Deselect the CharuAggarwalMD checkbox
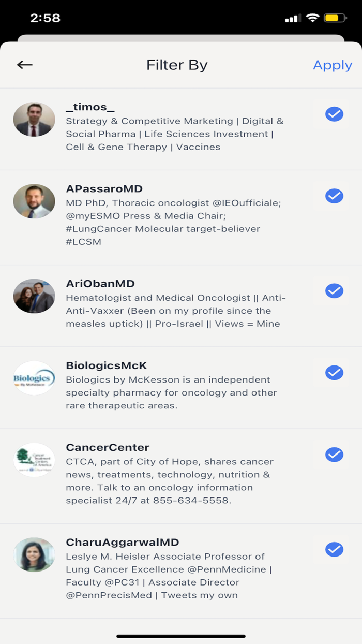Viewport: 362px width, 644px height. tap(334, 549)
